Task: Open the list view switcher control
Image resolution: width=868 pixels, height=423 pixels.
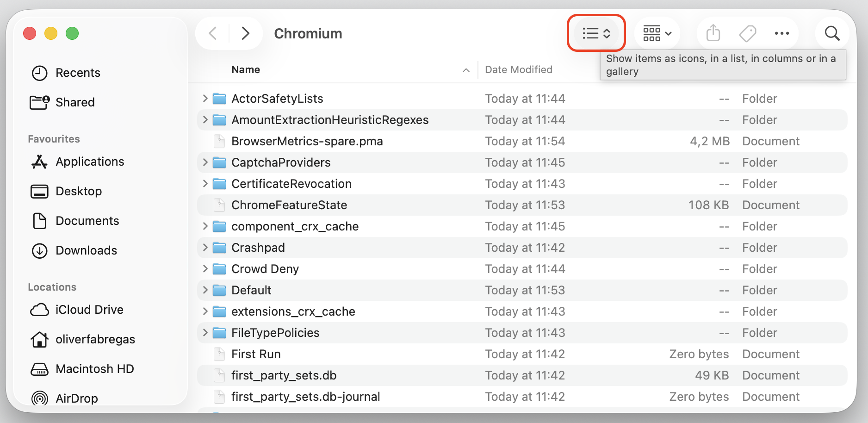Action: click(x=596, y=33)
